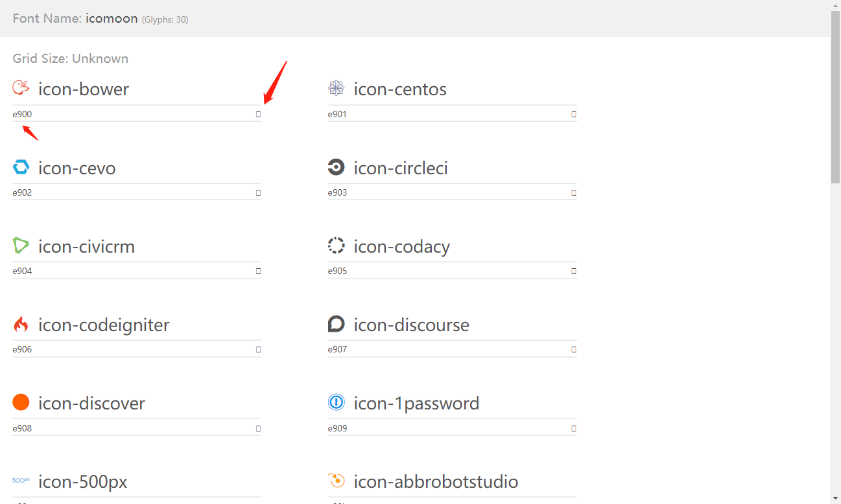Click the e906 code input field

[x=130, y=349]
